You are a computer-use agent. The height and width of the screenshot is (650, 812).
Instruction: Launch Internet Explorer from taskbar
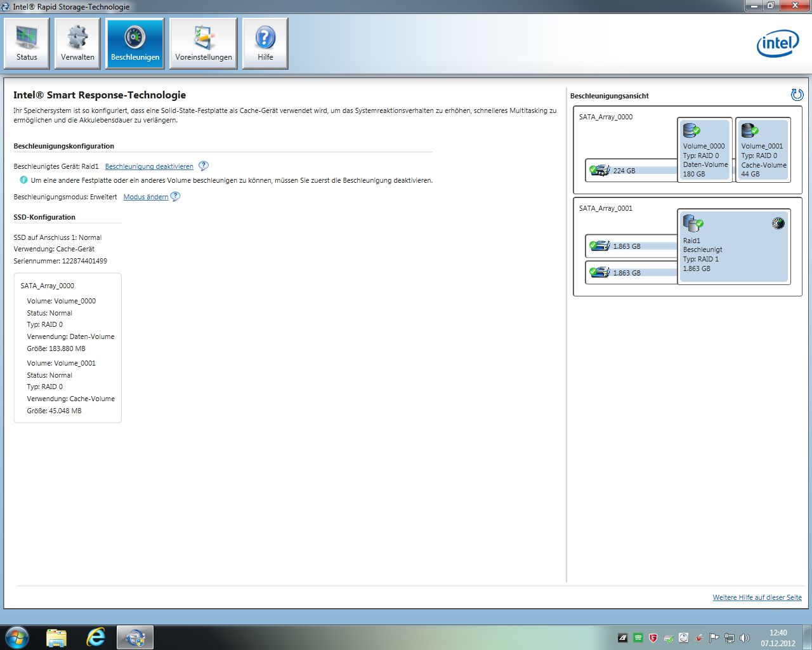96,637
